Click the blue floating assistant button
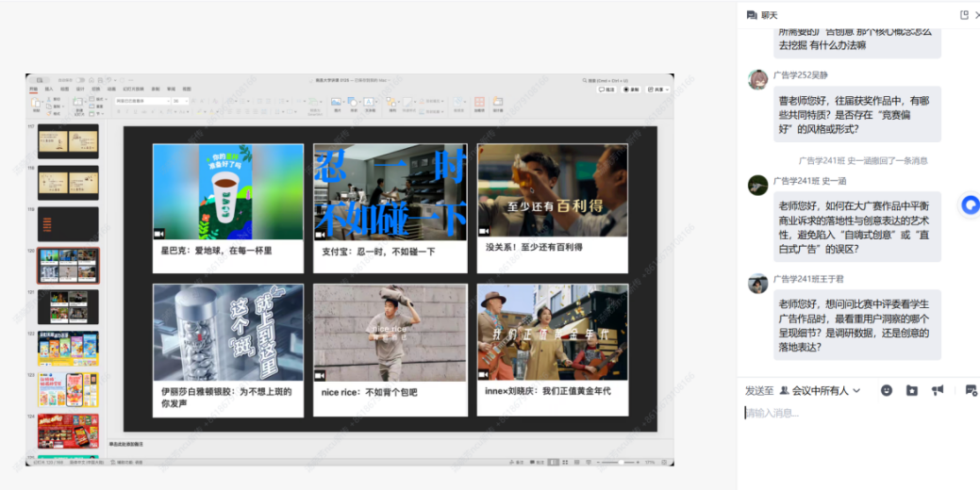 coord(970,204)
